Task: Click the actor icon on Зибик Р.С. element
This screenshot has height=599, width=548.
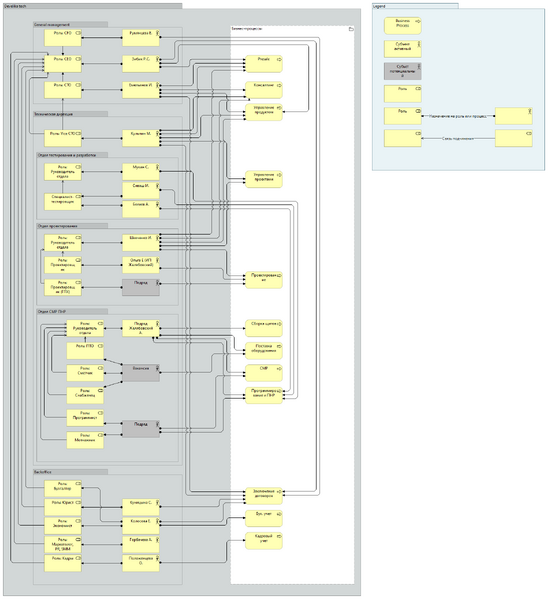Action: (157, 59)
